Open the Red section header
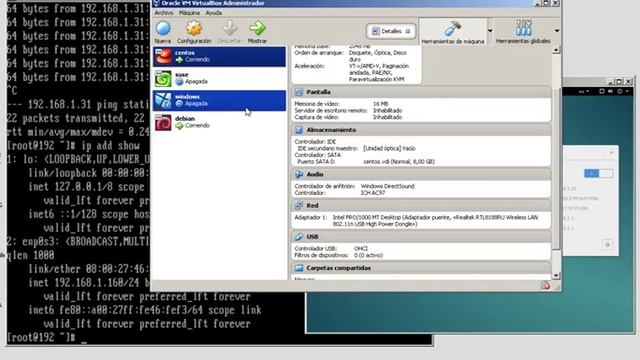This screenshot has height=360, width=640. click(421, 205)
